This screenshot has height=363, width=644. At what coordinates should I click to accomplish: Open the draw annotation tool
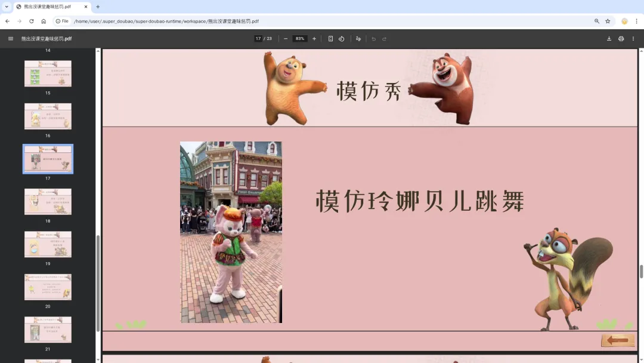[x=358, y=39]
